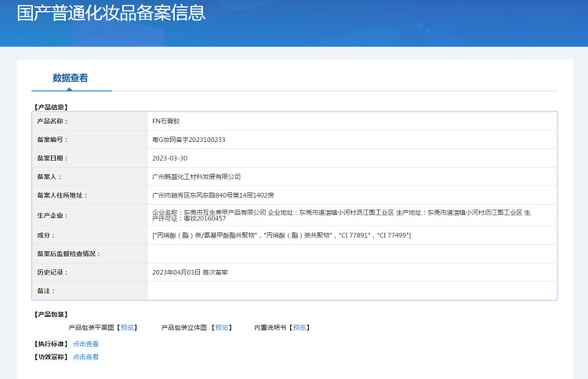This screenshot has height=379, width=588.
Task: Click the 【产品信息】 section heading
Action: 51,107
